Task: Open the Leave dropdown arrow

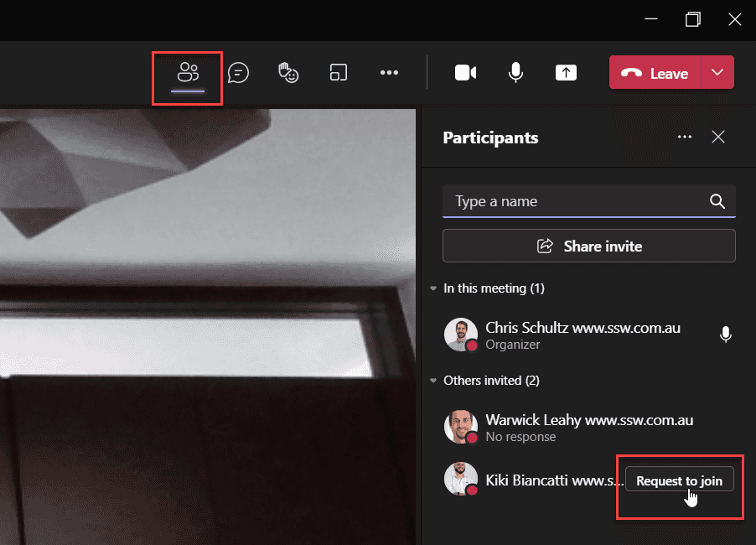Action: [717, 73]
